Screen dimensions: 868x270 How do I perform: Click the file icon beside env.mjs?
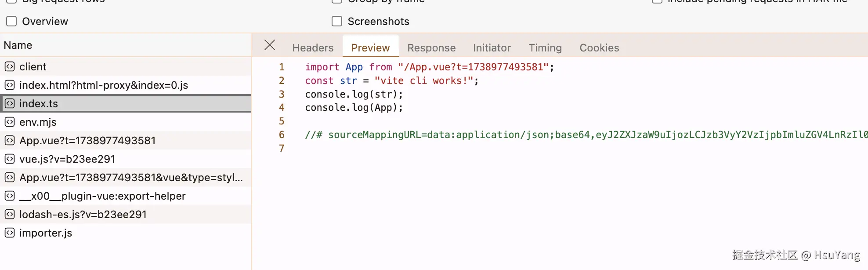point(10,122)
